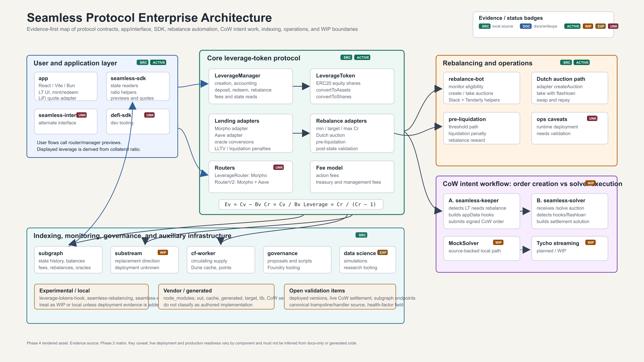The height and width of the screenshot is (362, 644).
Task: Click the WIP badge on CoW intent workflow title
Action: coord(591,183)
